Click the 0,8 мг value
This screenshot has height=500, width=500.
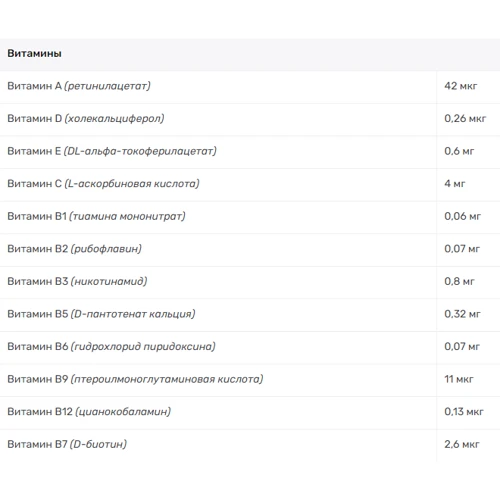(459, 282)
